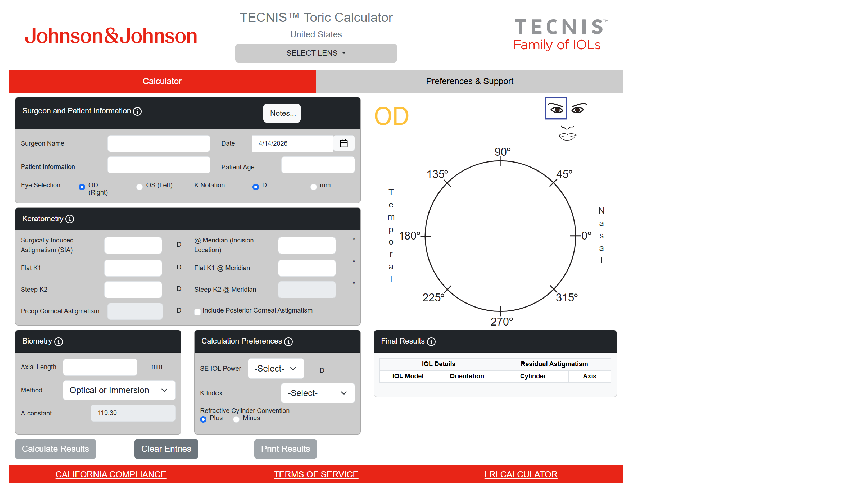Click the Calculation Preferences info icon
Image resolution: width=868 pixels, height=489 pixels.
tap(288, 341)
